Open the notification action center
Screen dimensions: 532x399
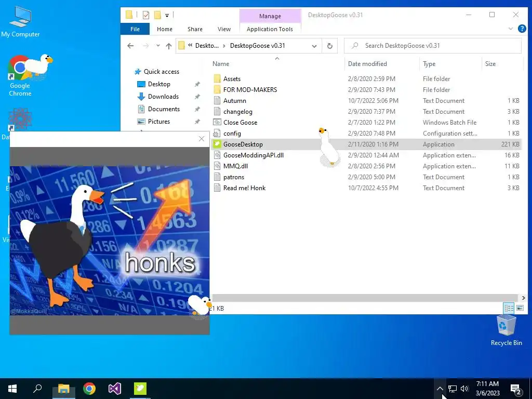point(516,389)
